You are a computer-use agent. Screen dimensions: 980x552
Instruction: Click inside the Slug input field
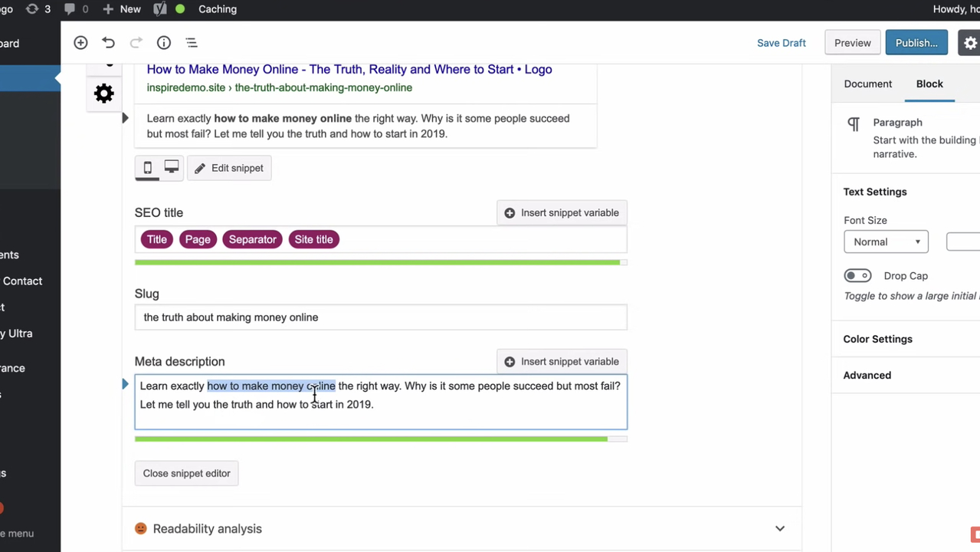(380, 317)
